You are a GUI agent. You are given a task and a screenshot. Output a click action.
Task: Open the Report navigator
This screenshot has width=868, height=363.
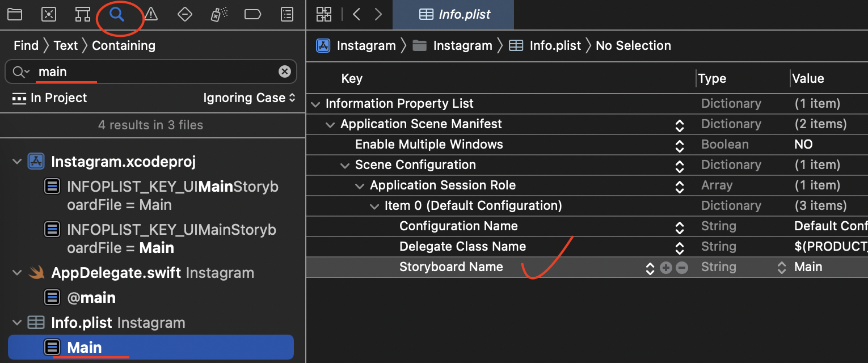click(x=288, y=15)
